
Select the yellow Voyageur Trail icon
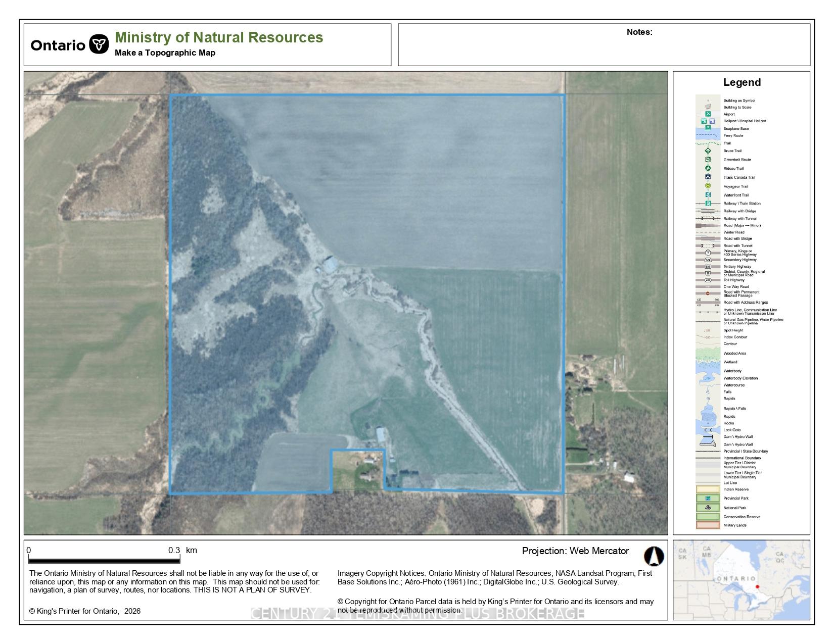tap(708, 186)
